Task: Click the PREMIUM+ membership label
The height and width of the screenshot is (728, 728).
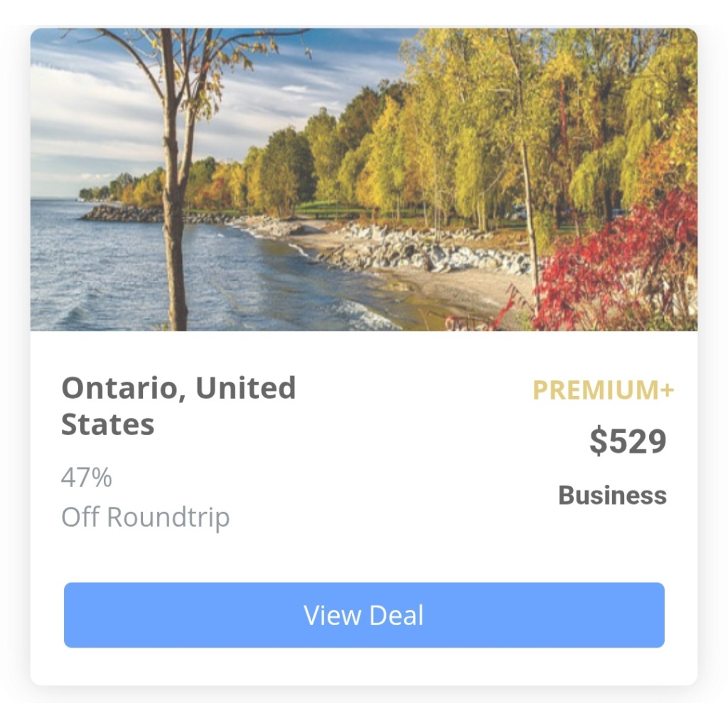Action: pyautogui.click(x=603, y=390)
